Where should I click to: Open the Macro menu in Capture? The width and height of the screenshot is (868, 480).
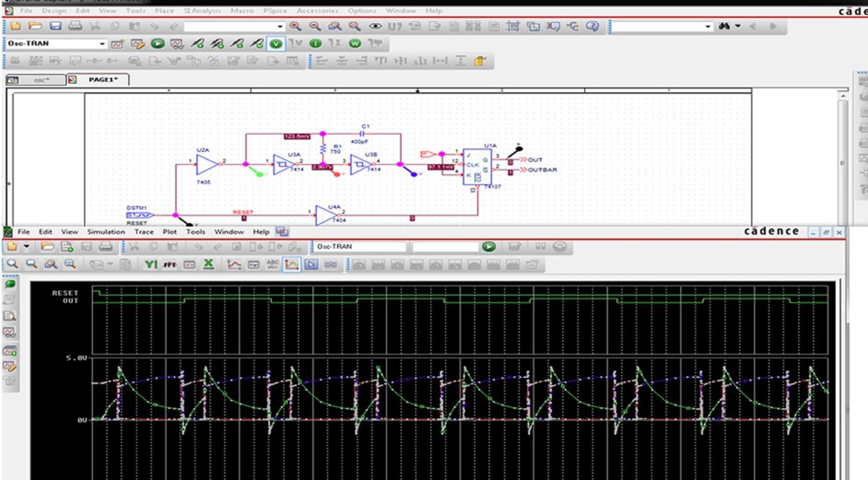242,10
